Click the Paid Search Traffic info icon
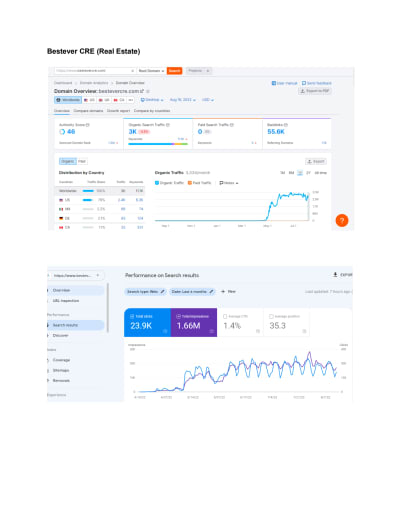Viewport: 400px width, 518px height. (x=232, y=125)
